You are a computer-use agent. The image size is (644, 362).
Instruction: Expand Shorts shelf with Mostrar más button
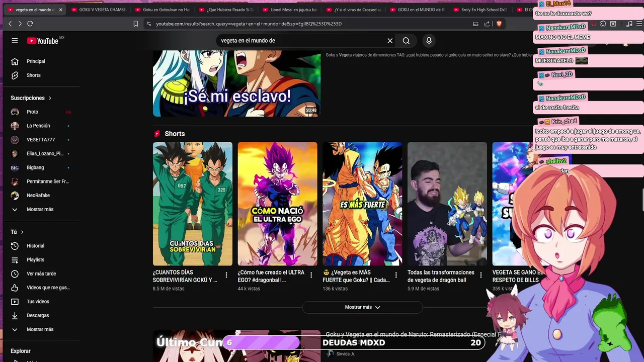(x=362, y=307)
